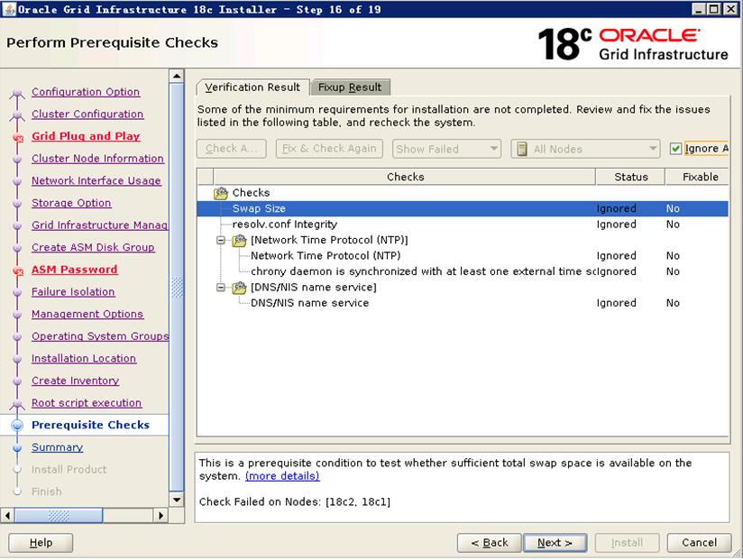Screen dimensions: 743x560
Task: Click the Check Again button
Action: (232, 149)
